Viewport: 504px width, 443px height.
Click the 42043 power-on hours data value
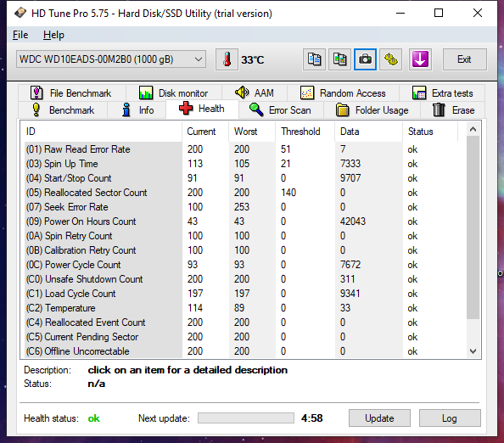353,222
